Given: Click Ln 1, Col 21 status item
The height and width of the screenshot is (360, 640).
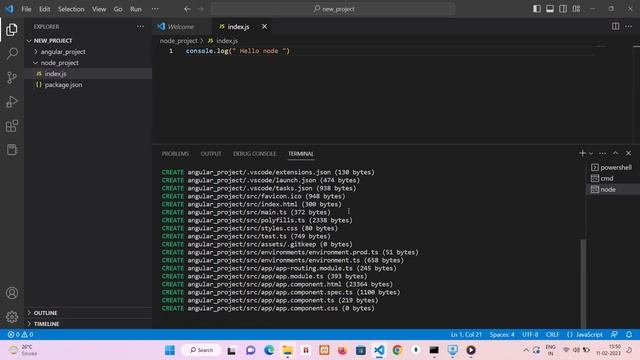Looking at the screenshot, I should 466,334.
